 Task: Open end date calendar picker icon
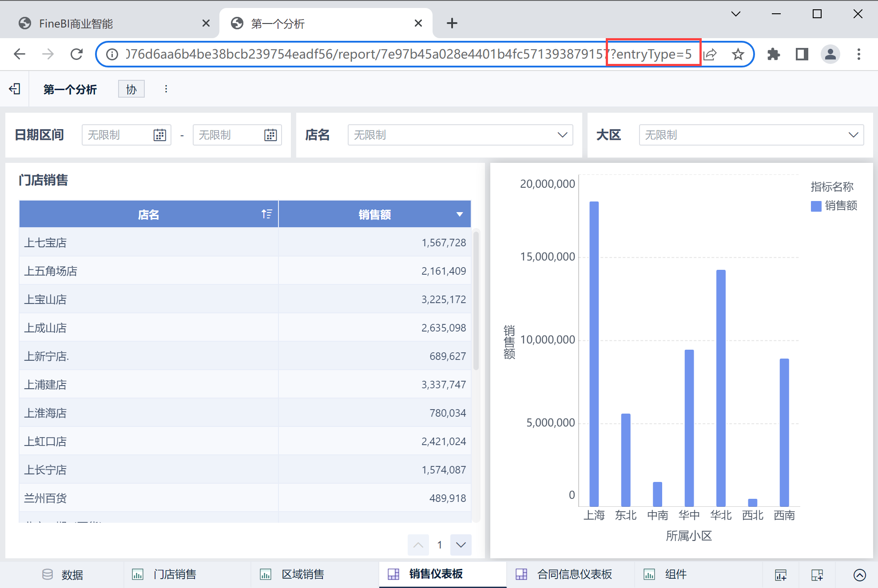click(x=270, y=135)
